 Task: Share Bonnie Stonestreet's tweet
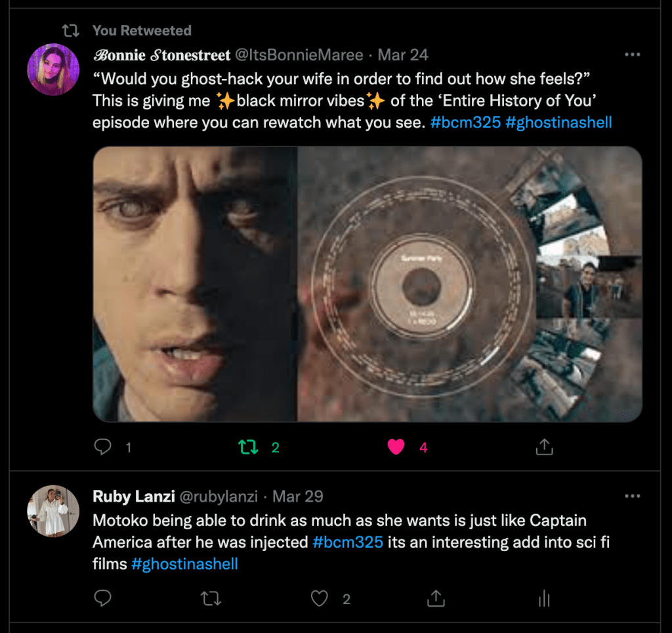(544, 447)
